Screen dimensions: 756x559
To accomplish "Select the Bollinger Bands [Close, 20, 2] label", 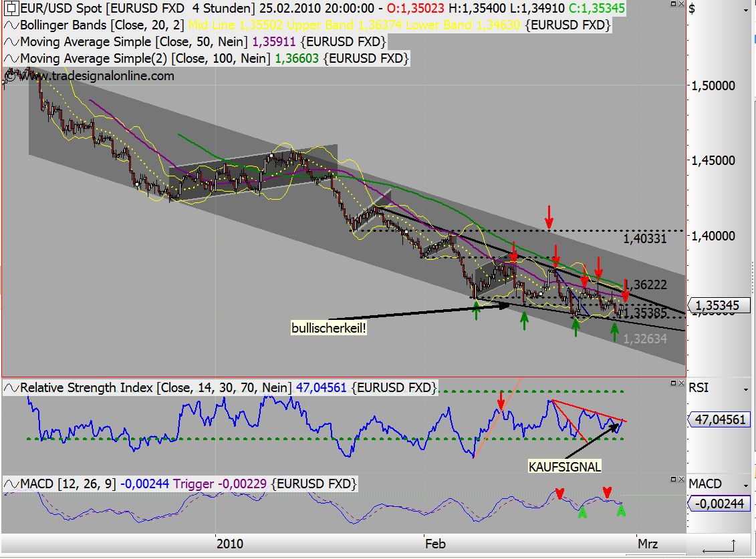I will pos(102,25).
